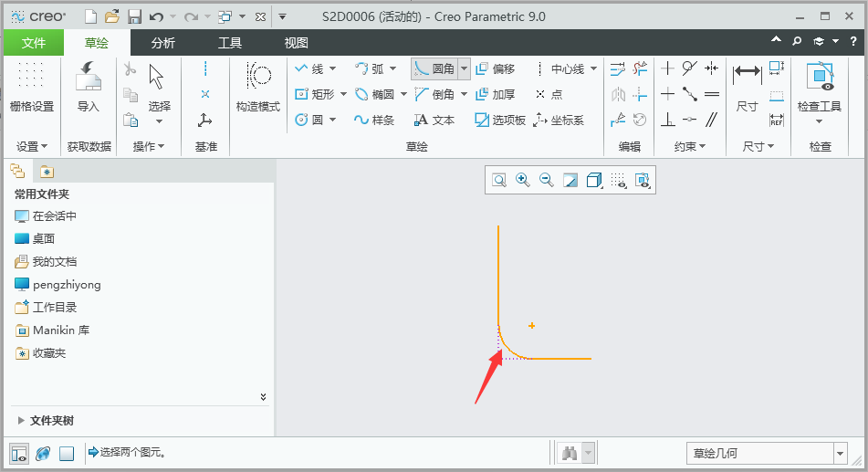This screenshot has width=868, height=472.
Task: Select the 椭圆 ellipse tool
Action: (375, 94)
